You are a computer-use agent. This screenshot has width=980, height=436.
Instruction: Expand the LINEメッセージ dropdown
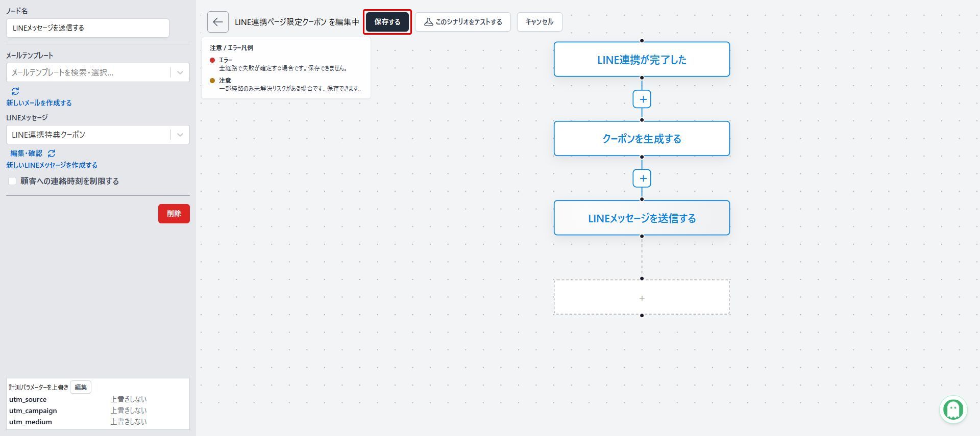coord(98,135)
